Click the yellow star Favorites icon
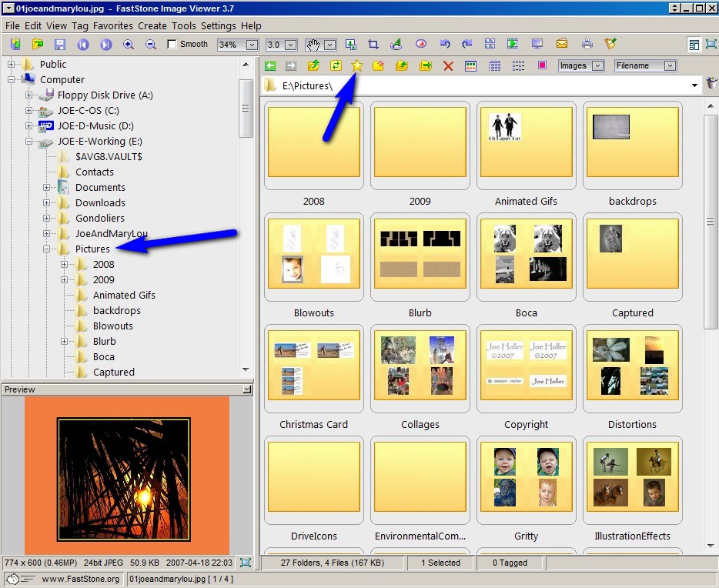Viewport: 719px width, 588px height. click(356, 65)
